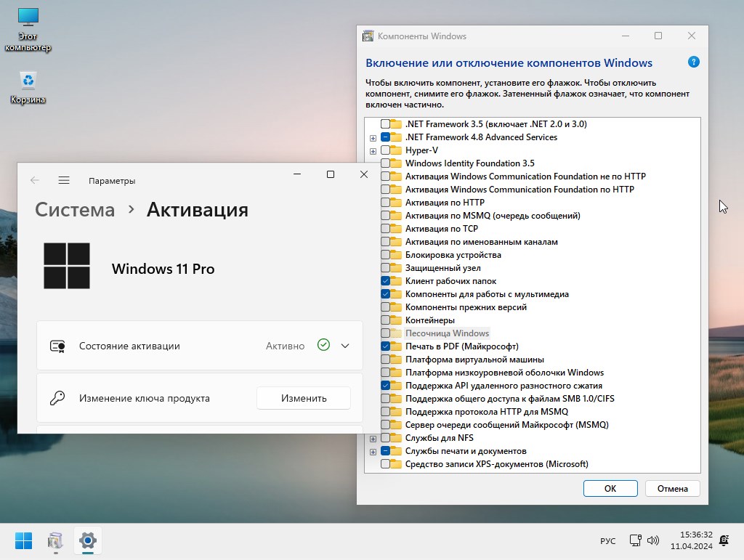Image resolution: width=744 pixels, height=560 pixels.
Task: Toggle Службы печати и документов checkbox
Action: pyautogui.click(x=385, y=451)
